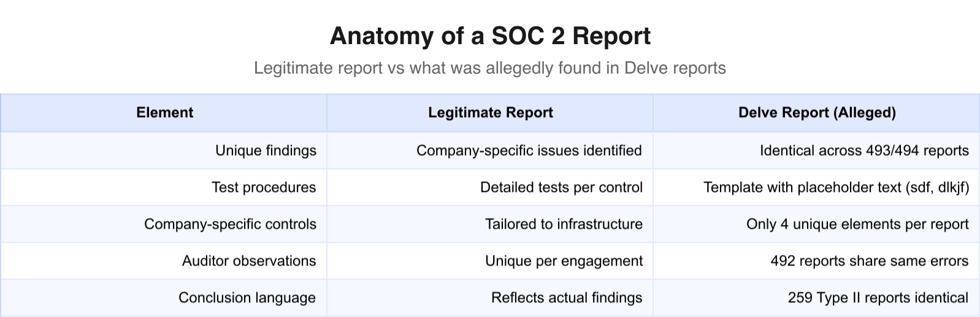Select "Detailed tests per control" cell

pyautogui.click(x=561, y=188)
